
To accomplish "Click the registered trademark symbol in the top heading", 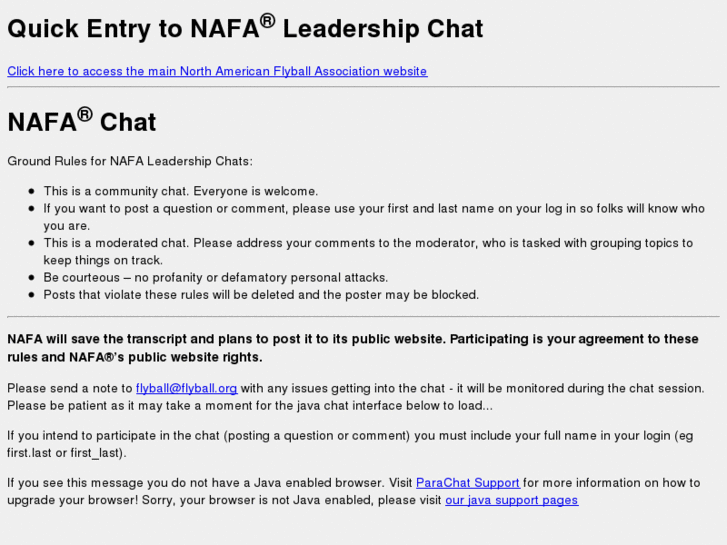I will 269,19.
